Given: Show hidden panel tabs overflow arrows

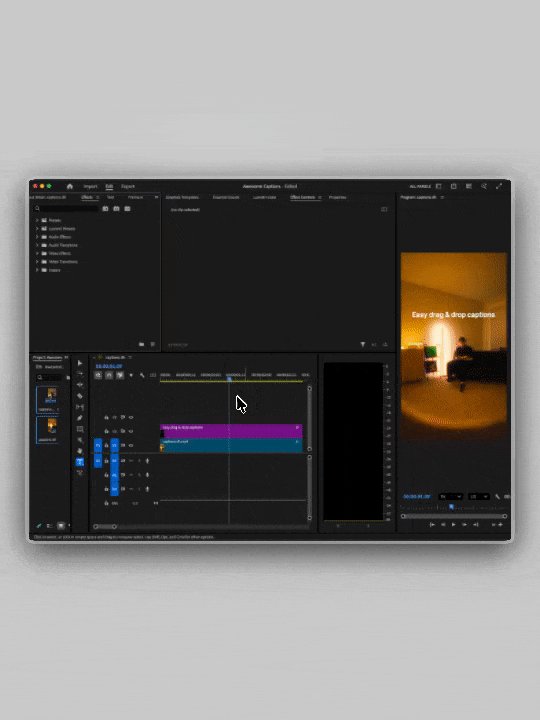Looking at the screenshot, I should 156,197.
